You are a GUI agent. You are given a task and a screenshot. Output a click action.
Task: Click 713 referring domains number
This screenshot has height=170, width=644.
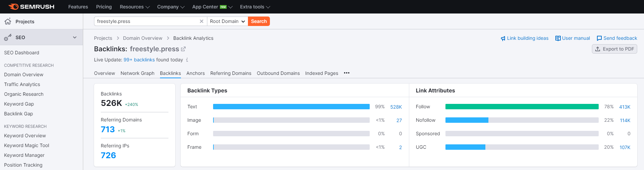(108, 129)
